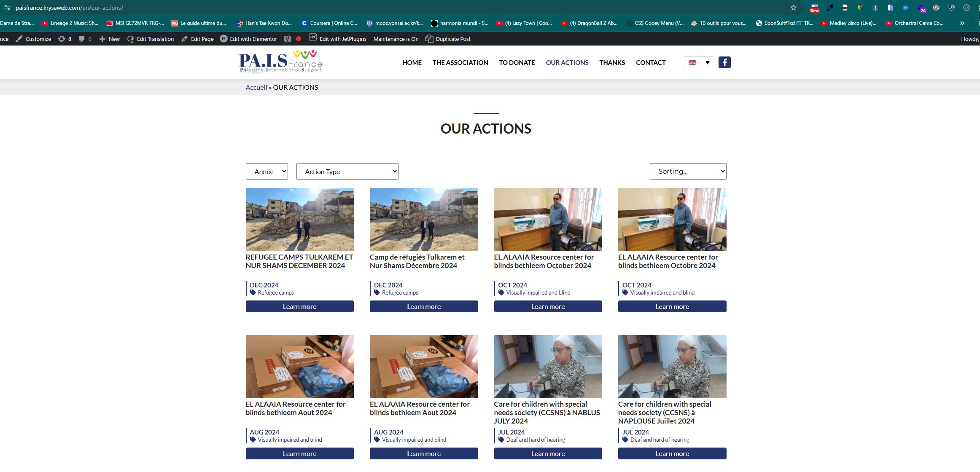Screen dimensions: 980x472
Task: Toggle Maintenance is On setting
Action: coord(396,39)
